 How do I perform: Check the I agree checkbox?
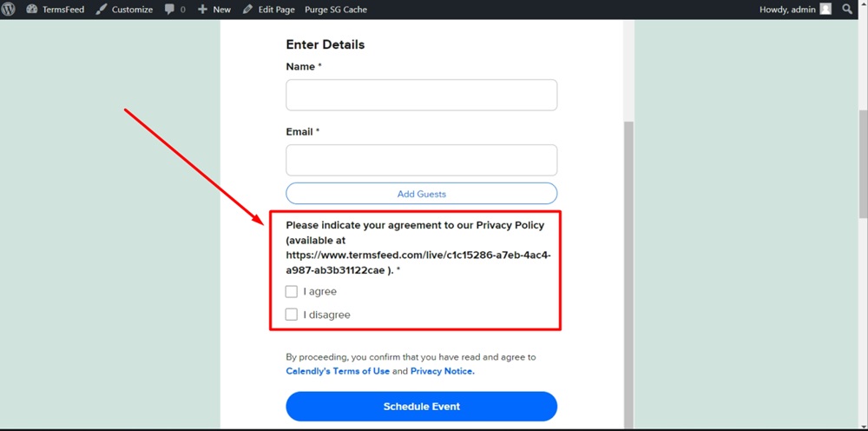coord(291,291)
